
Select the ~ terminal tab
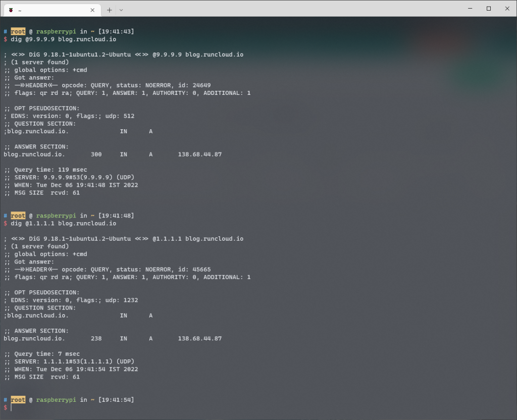[x=51, y=10]
